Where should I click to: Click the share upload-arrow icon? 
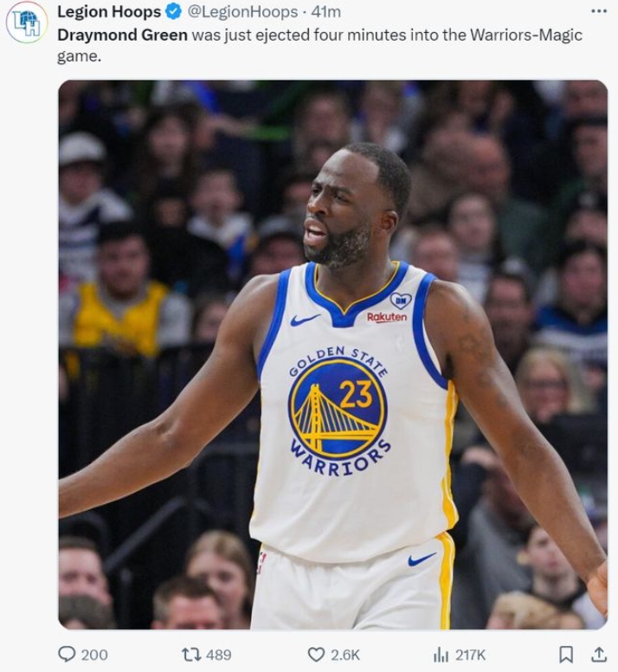pos(598,654)
